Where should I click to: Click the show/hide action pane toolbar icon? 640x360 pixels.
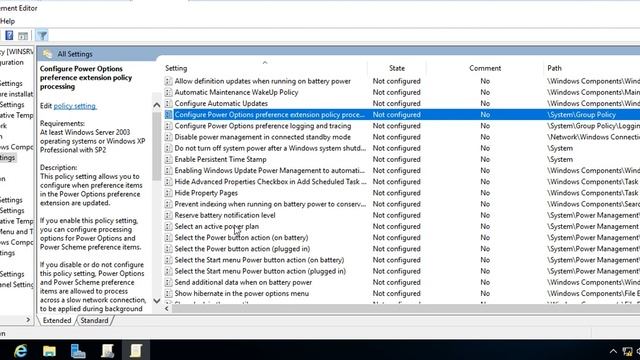click(x=23, y=36)
